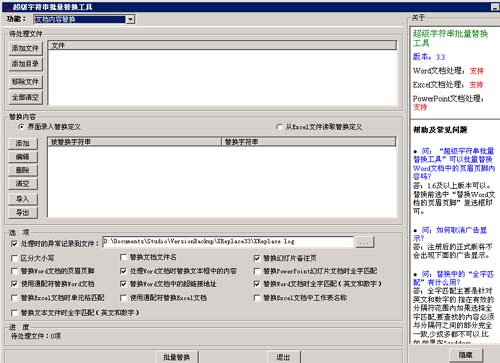Image resolution: width=500 pixels, height=363 pixels.
Task: Click the log file path input field
Action: coord(228,242)
